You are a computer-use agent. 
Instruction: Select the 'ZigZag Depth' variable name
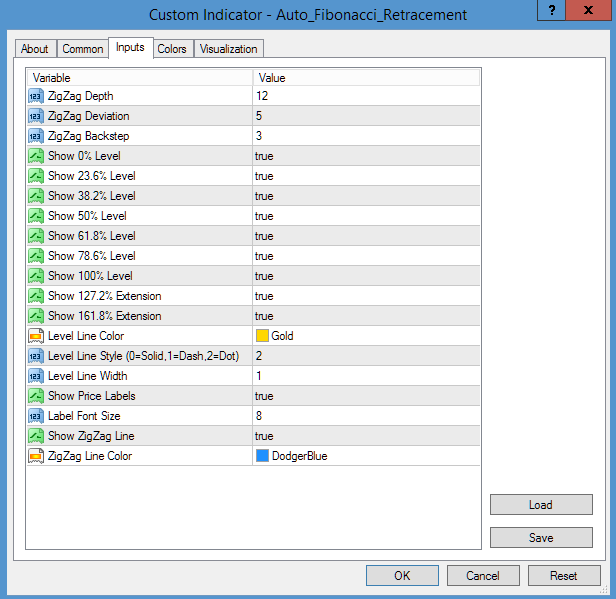coord(81,96)
